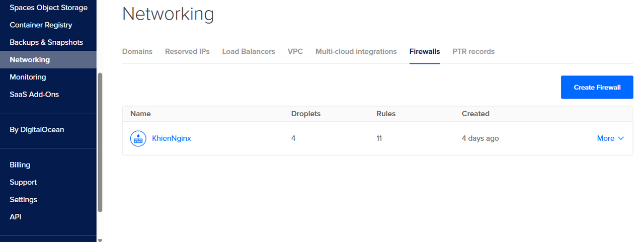This screenshot has height=242, width=644.
Task: Select the Firewalls tab
Action: click(x=425, y=51)
